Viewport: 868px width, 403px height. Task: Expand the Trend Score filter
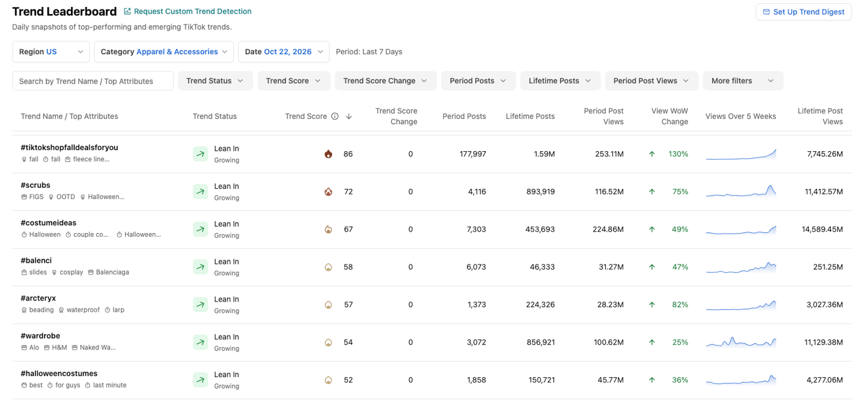[294, 81]
